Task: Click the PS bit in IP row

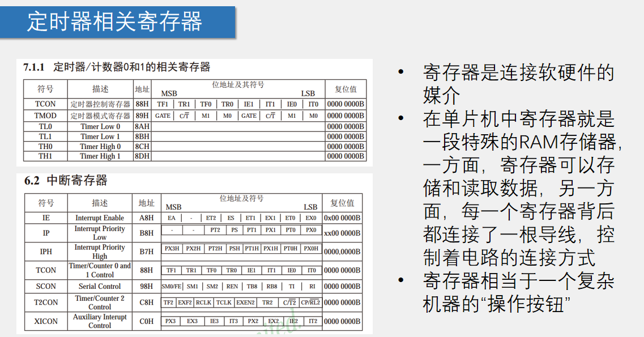Action: tap(234, 230)
